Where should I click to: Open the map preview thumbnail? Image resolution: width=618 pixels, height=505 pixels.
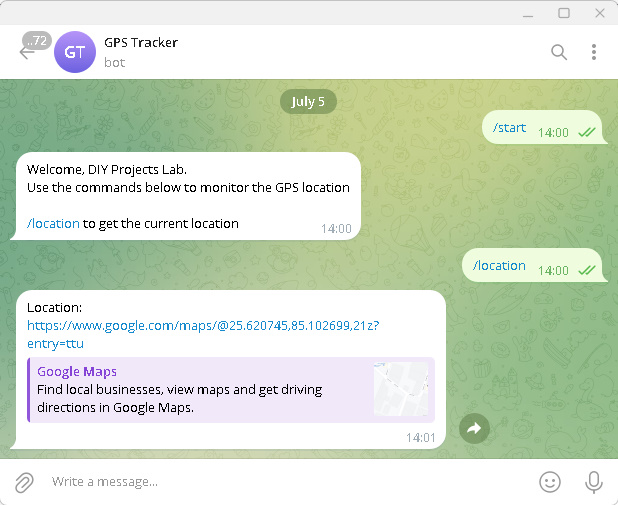pyautogui.click(x=401, y=389)
